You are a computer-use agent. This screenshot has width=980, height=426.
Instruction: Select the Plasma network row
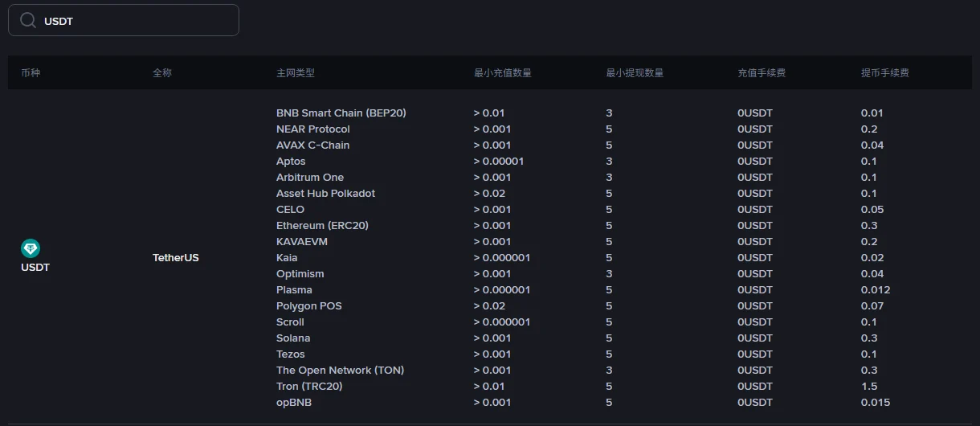(294, 290)
